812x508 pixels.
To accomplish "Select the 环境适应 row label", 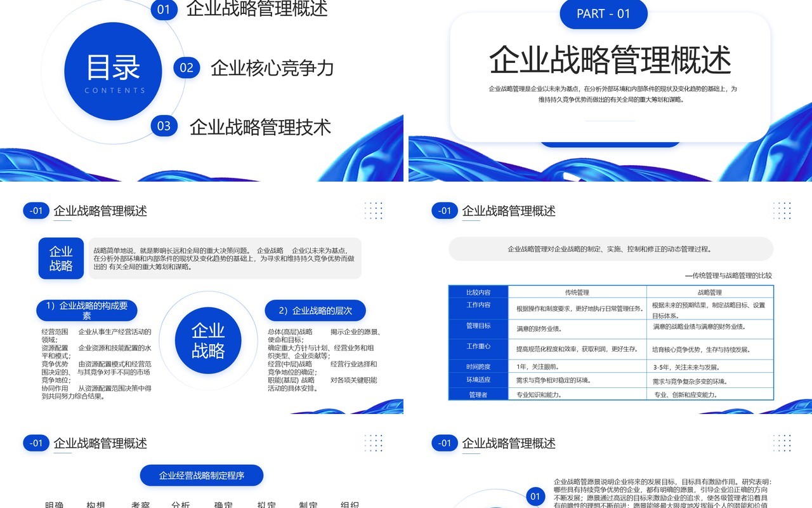I will 478,380.
